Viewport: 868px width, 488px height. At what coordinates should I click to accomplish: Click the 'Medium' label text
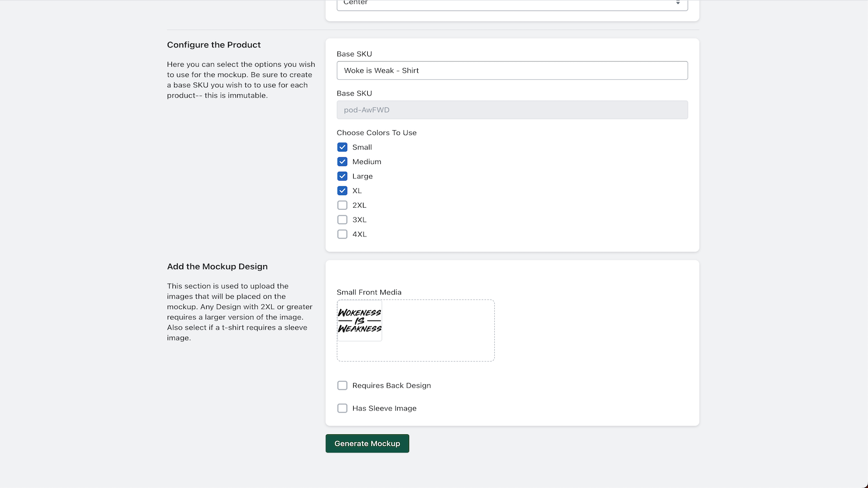(x=367, y=162)
